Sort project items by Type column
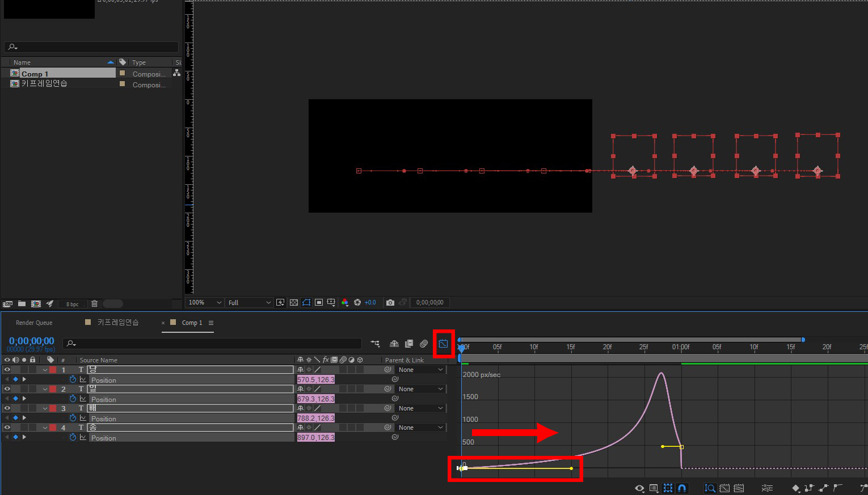 [x=139, y=62]
